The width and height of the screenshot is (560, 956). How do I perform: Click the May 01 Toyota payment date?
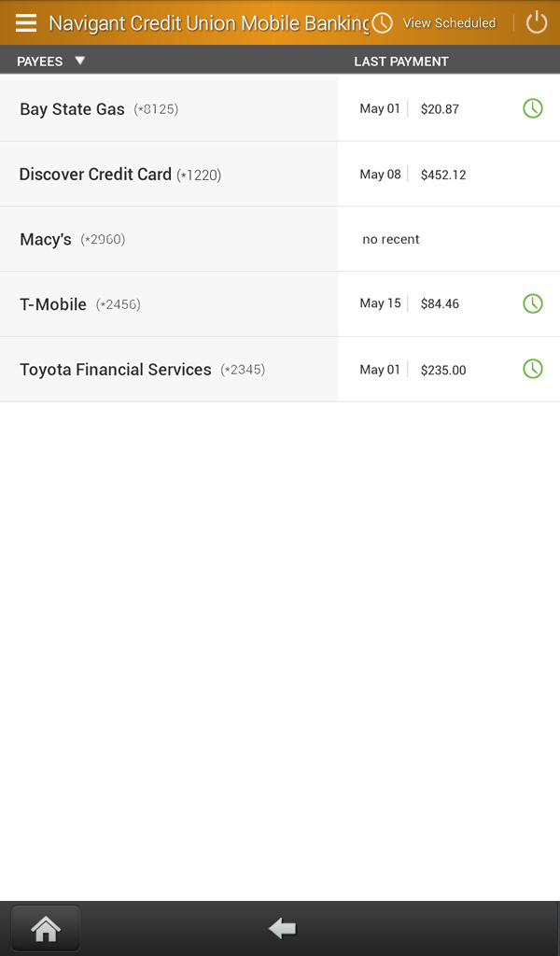coord(380,369)
